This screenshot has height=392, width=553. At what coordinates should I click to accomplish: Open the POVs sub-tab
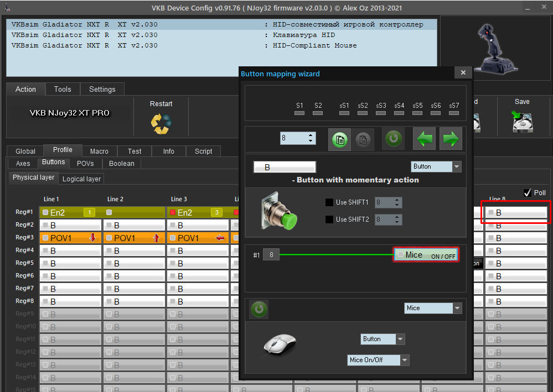click(85, 164)
